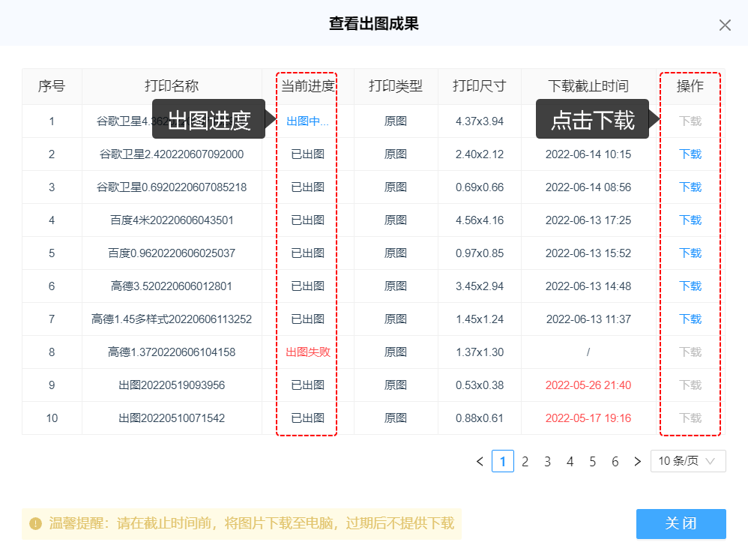Screen dimensions: 748x560
Task: Close the 查看出图成果 dialog with the X icon
Action: coord(725,25)
